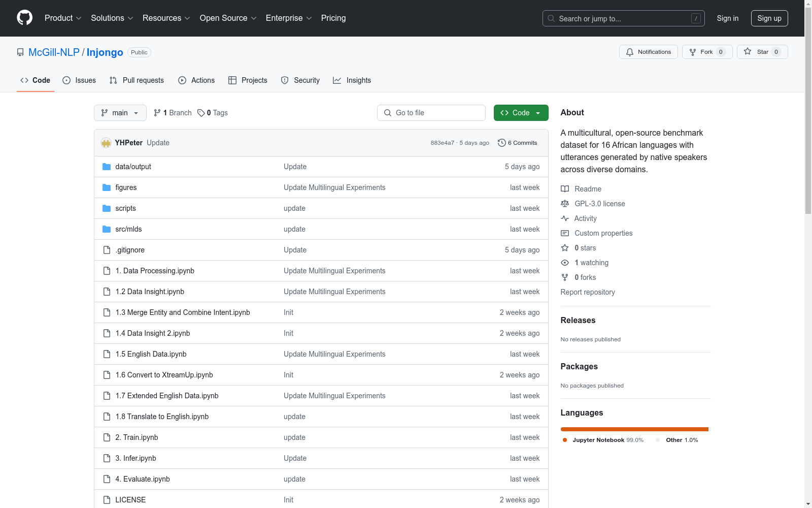
Task: Select the Jupyter Notebook orange legend dot
Action: coord(565,440)
